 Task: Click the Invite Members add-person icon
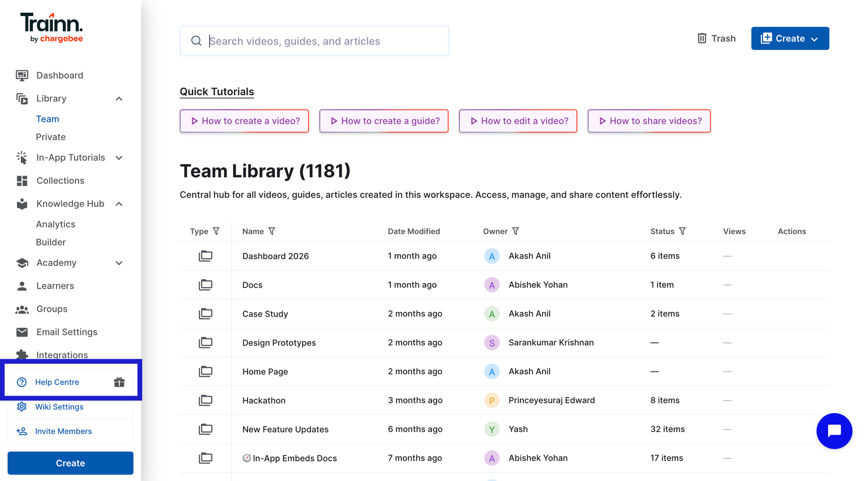pyautogui.click(x=22, y=431)
